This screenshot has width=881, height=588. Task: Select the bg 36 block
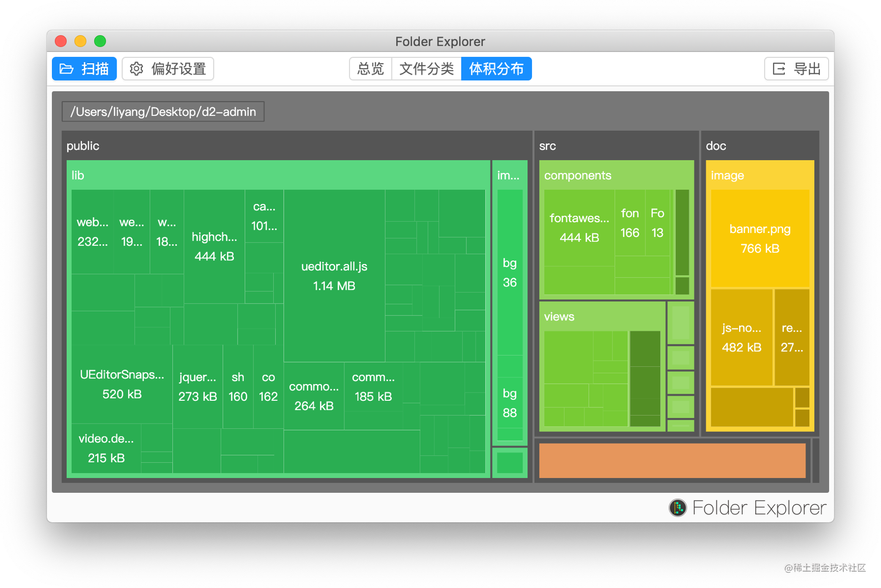pyautogui.click(x=510, y=273)
